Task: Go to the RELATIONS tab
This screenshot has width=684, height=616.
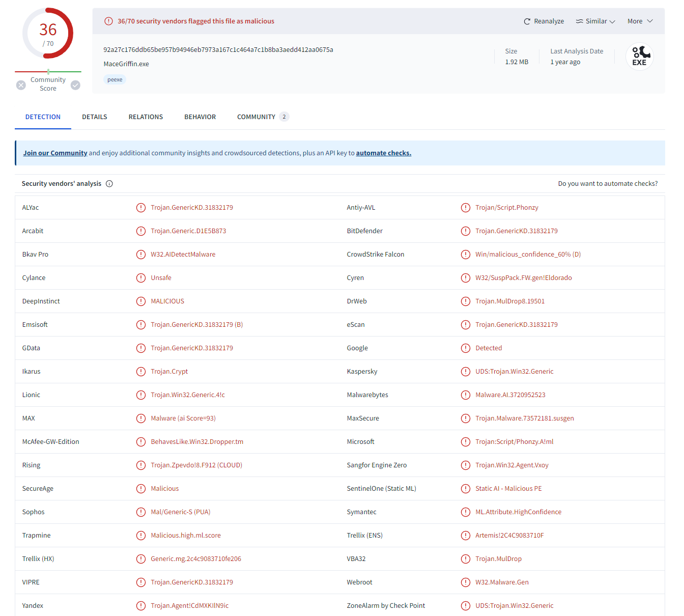Action: point(146,117)
